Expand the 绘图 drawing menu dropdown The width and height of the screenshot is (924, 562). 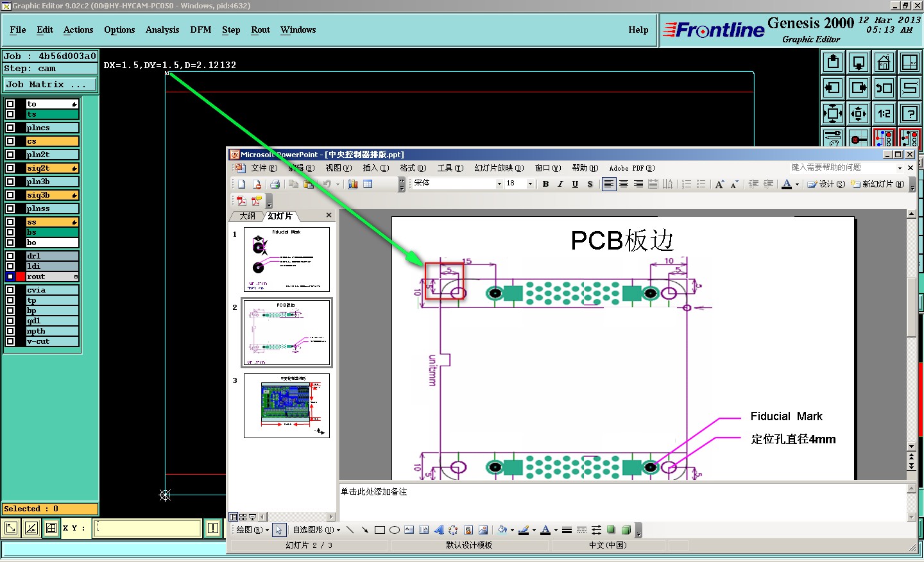pos(253,530)
